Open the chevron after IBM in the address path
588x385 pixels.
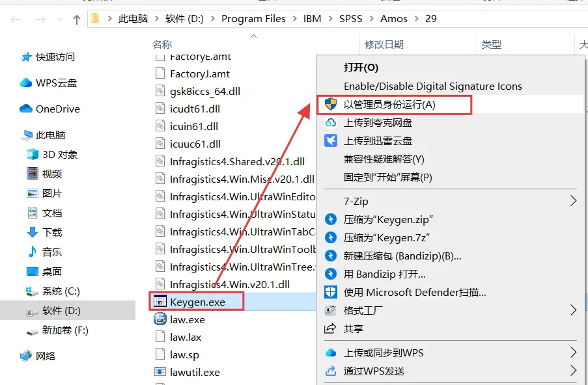click(x=331, y=19)
